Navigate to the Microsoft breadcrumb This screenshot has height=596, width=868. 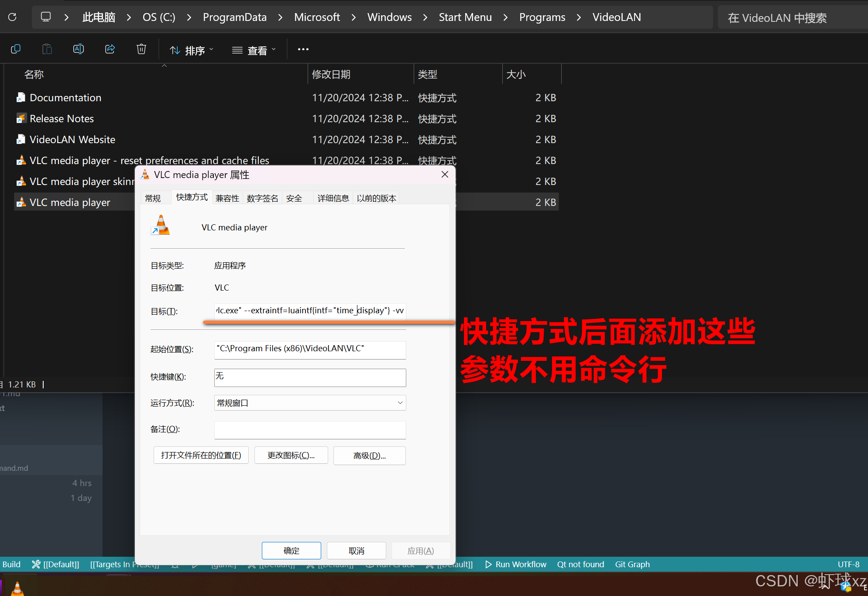click(x=317, y=17)
